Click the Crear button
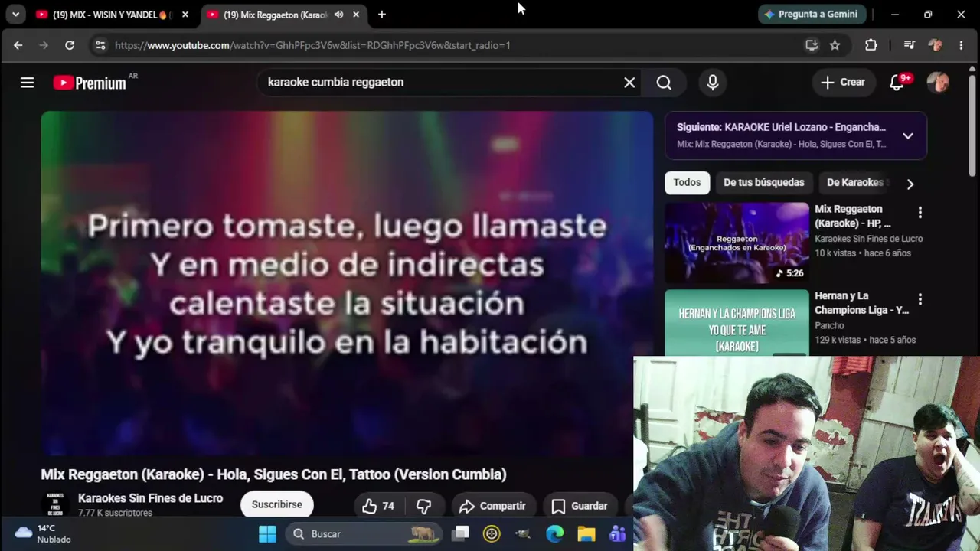Image resolution: width=980 pixels, height=551 pixels. coord(843,83)
